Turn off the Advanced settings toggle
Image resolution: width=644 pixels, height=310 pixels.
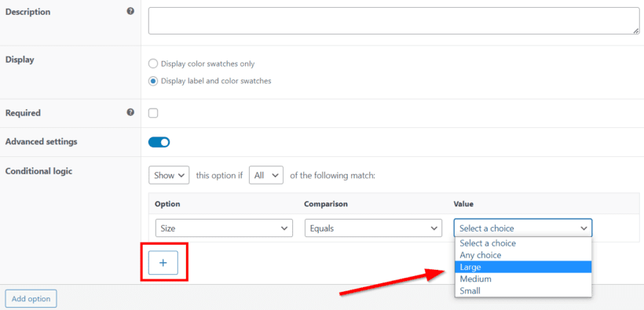pos(159,142)
